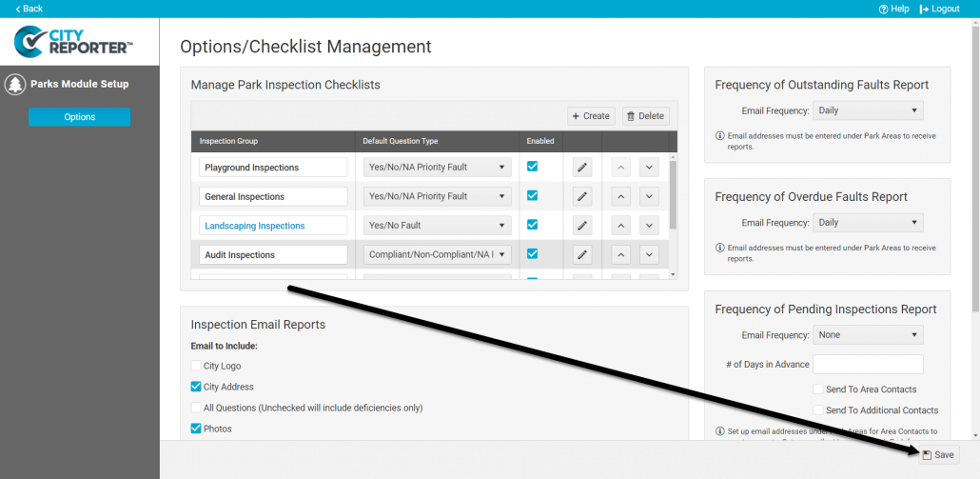Screen dimensions: 980x479
Task: Click the Logout icon in header
Action: pos(924,9)
